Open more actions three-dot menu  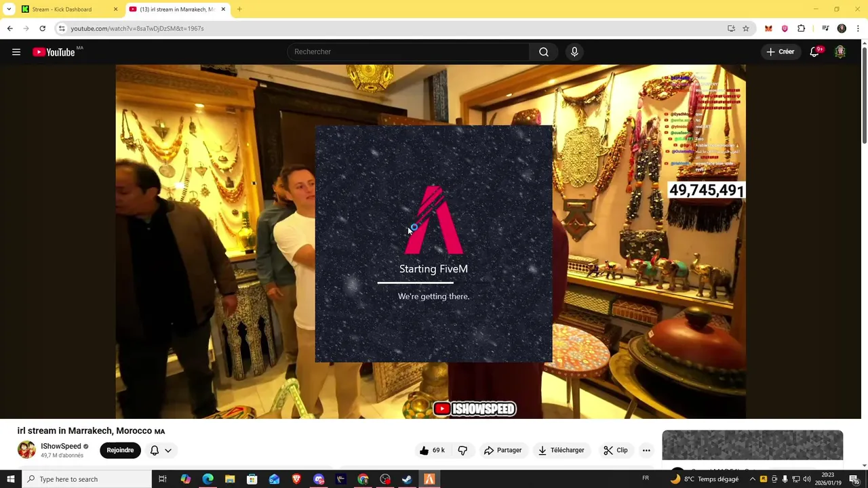pos(646,450)
